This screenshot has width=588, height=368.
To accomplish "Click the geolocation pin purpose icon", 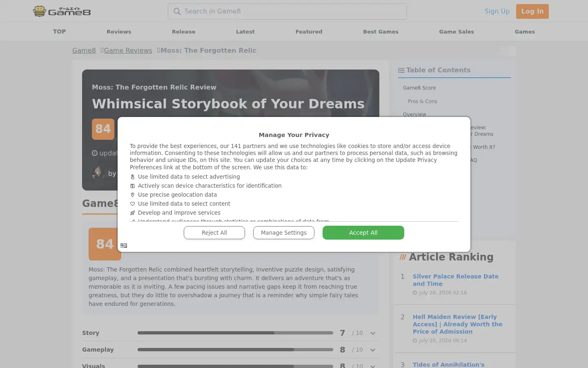I will click(132, 195).
